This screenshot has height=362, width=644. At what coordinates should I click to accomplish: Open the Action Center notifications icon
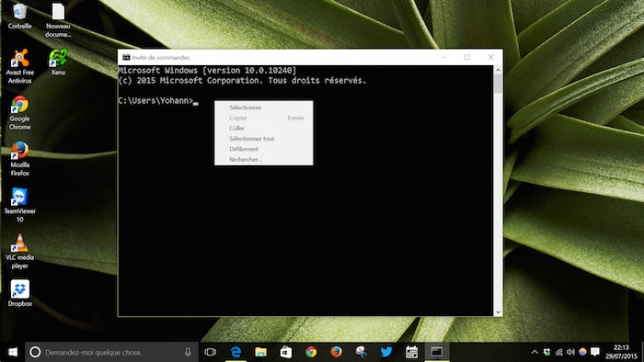point(594,352)
